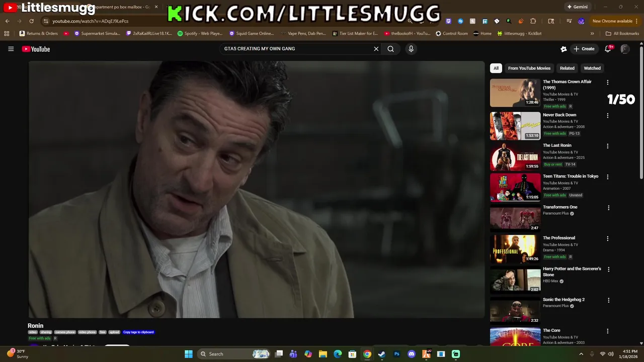
Task: Expand hidden bookmarks overflow chevron
Action: pyautogui.click(x=592, y=34)
